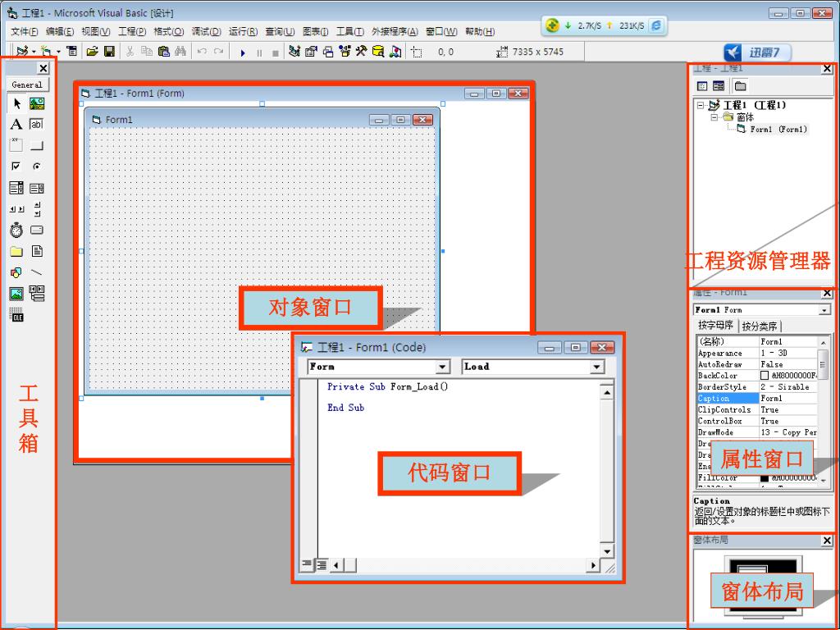The height and width of the screenshot is (630, 840).
Task: Open the 编辑(E) menu
Action: click(x=60, y=32)
